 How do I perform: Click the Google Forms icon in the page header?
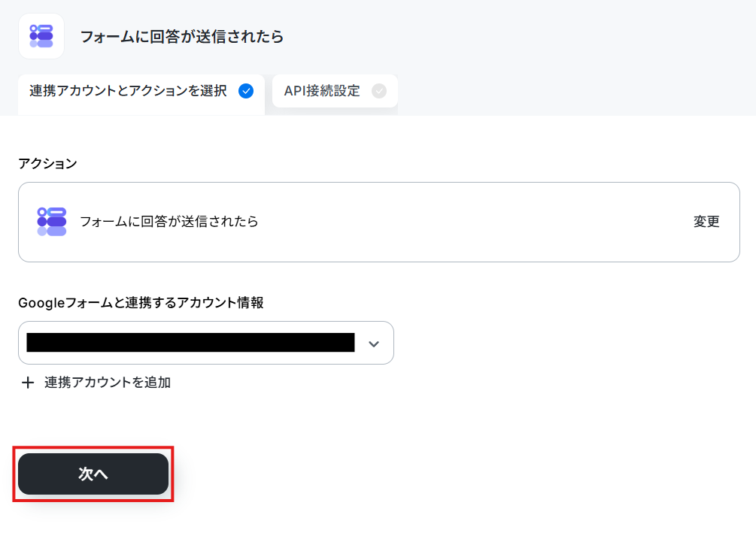point(41,36)
